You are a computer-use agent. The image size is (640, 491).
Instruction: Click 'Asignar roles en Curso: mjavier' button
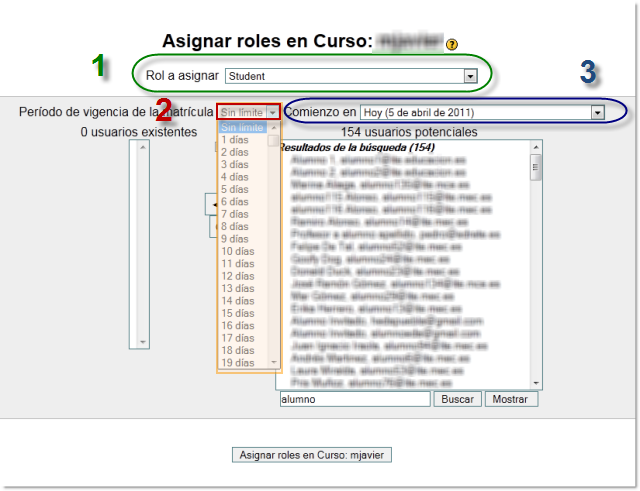click(312, 455)
